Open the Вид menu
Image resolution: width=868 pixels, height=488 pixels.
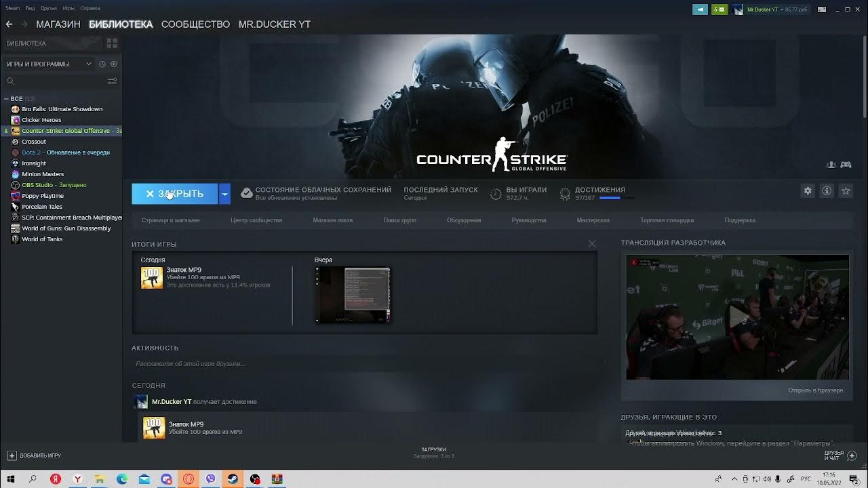click(31, 8)
